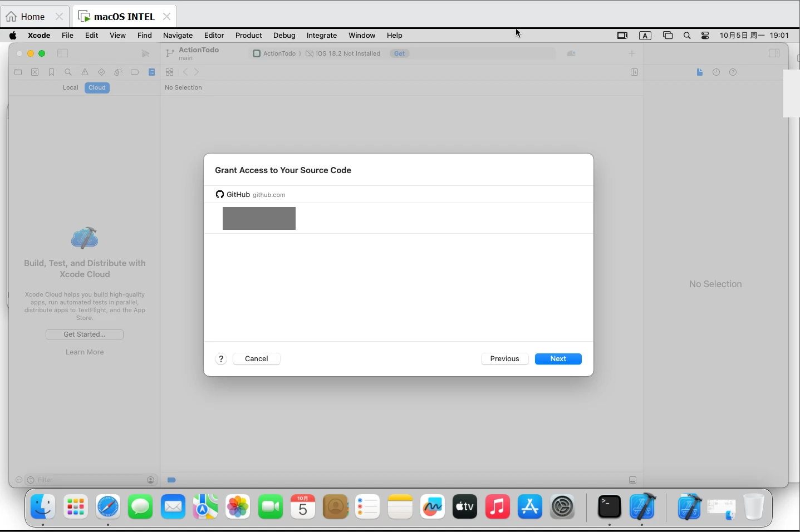Viewport: 800px width, 532px height.
Task: Select the greyed GitHub repository row
Action: click(x=399, y=218)
